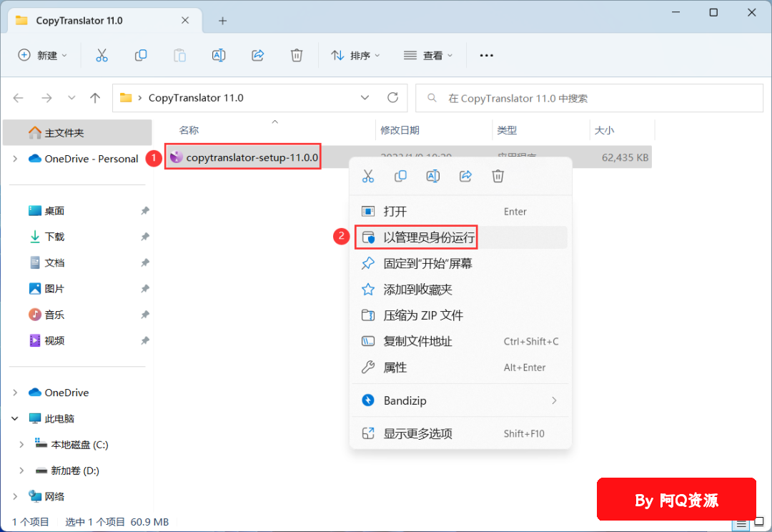Screen dimensions: 772x532
Task: Expand 本地磁盘 (C:) node
Action: coord(21,445)
